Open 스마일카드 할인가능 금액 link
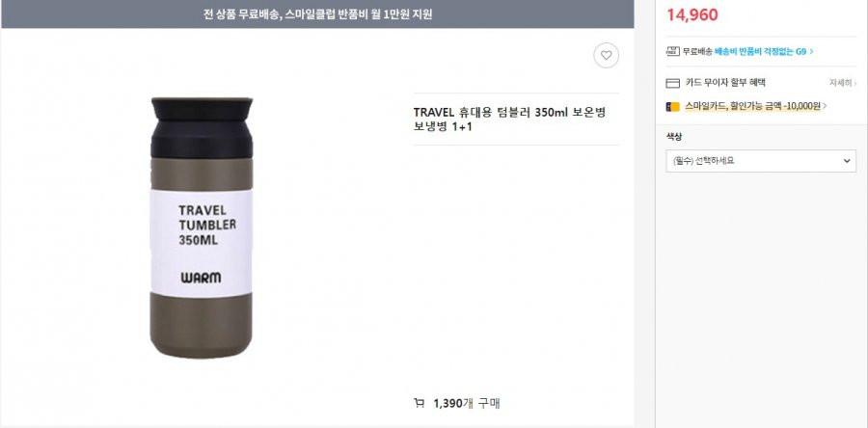This screenshot has height=428, width=868. point(752,106)
